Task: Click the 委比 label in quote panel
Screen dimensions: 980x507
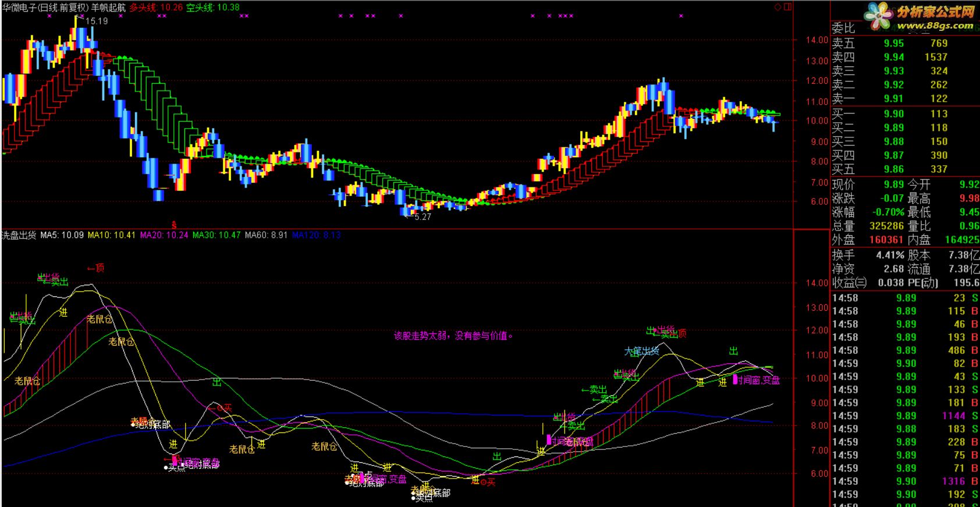Action: pyautogui.click(x=843, y=28)
